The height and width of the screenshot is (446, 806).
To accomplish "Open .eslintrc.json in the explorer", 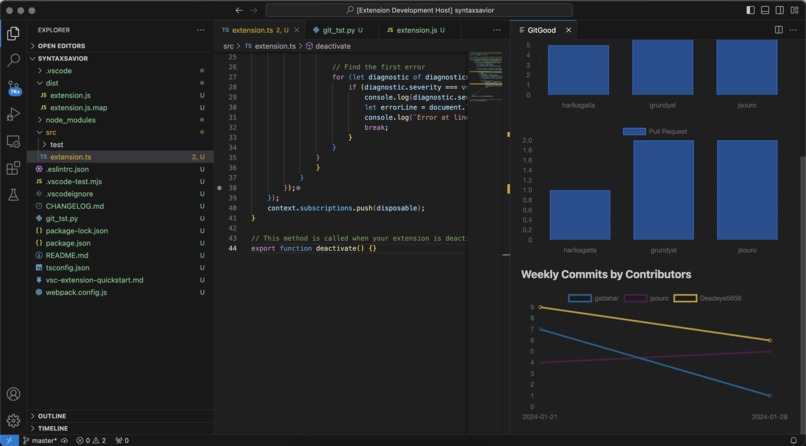I will (120, 169).
